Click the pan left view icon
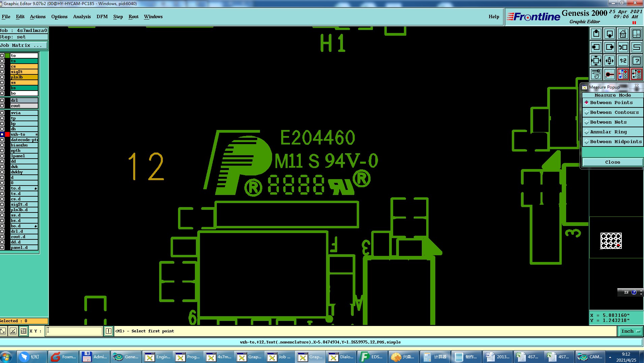The height and width of the screenshot is (363, 644). pyautogui.click(x=596, y=47)
